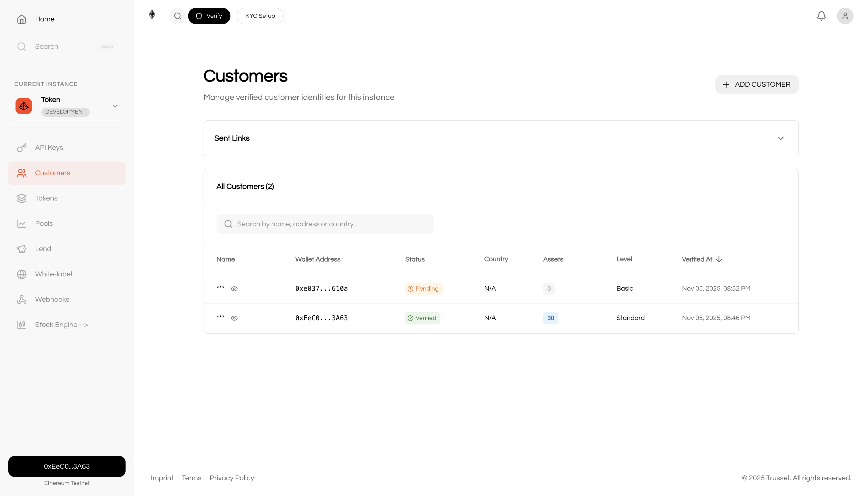Select Pools in the sidebar

click(x=44, y=223)
